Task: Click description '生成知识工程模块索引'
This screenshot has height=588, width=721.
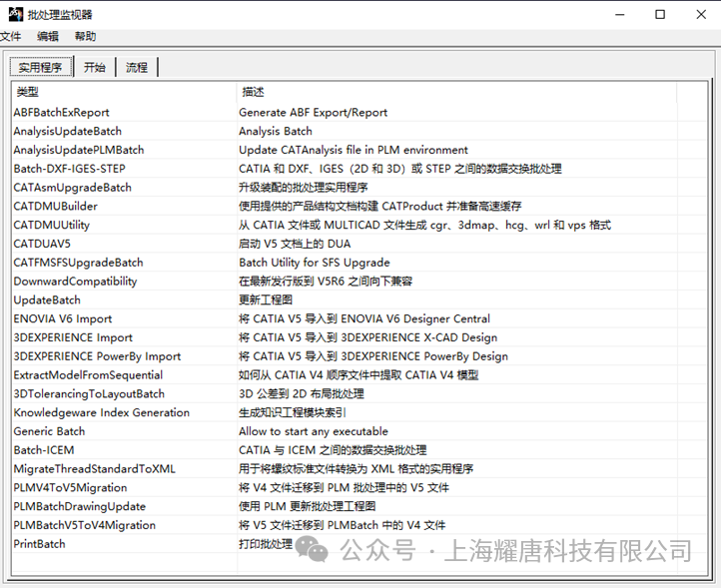Action: (292, 413)
